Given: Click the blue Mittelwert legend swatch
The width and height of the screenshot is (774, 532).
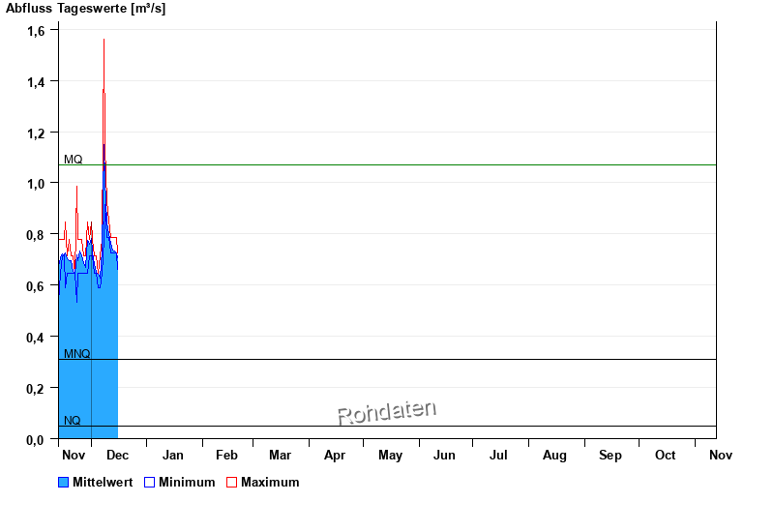Looking at the screenshot, I should coord(64,483).
